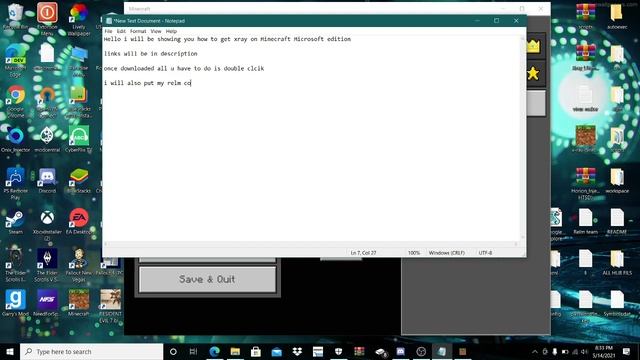Open the File menu in Notepad
Image resolution: width=640 pixels, height=360 pixels.
click(108, 31)
